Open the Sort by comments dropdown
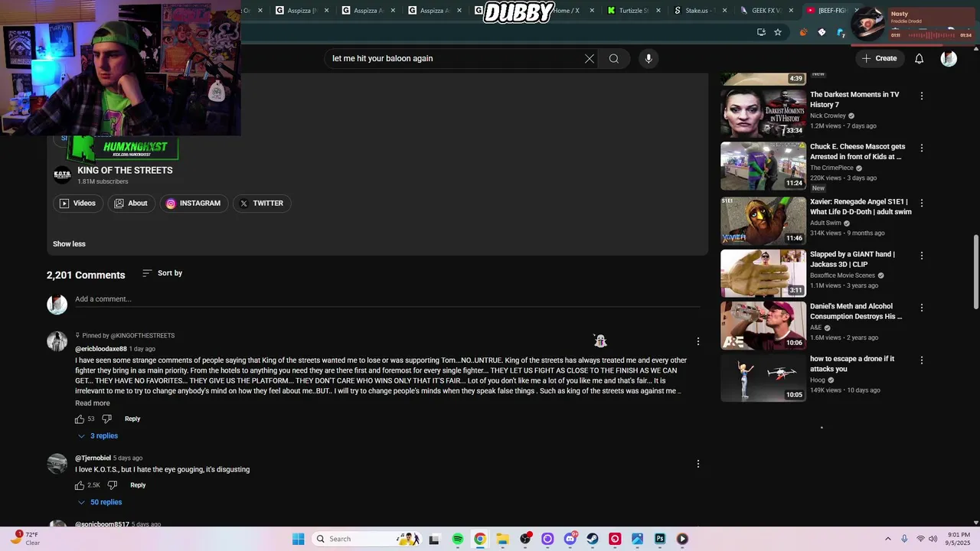The width and height of the screenshot is (980, 551). pos(162,273)
